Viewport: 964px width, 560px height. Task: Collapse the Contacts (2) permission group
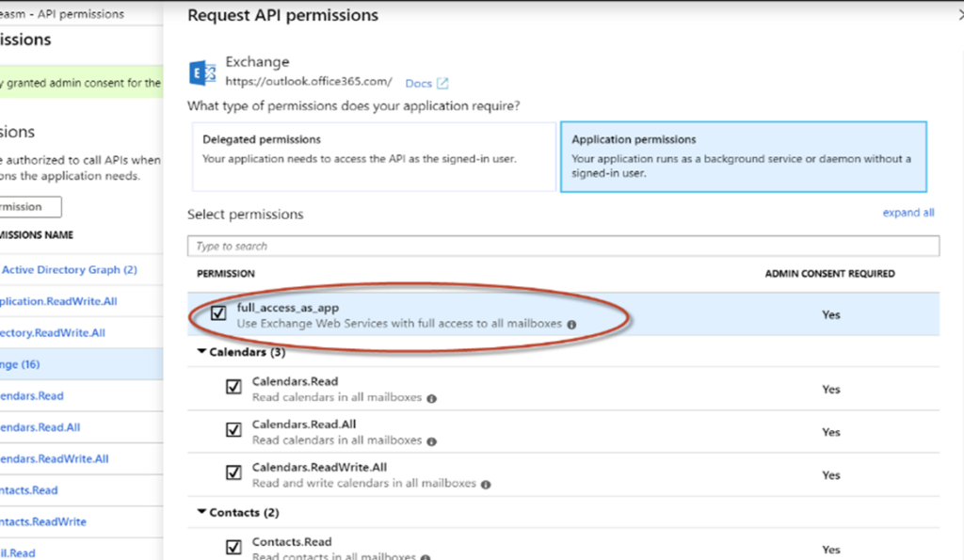[x=201, y=511]
